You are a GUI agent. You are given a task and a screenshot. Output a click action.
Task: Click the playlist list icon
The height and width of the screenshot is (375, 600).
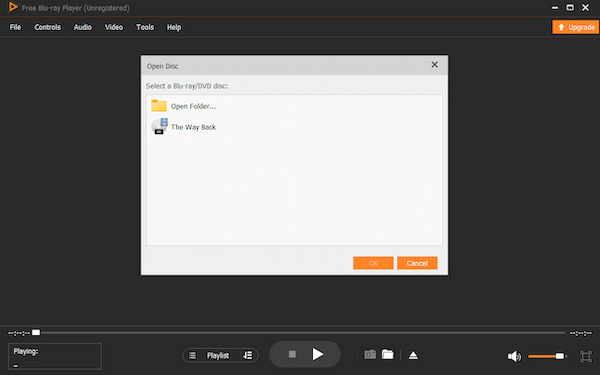click(192, 355)
